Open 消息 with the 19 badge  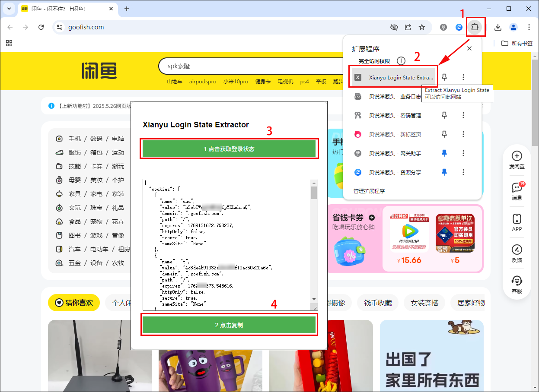pos(517,190)
